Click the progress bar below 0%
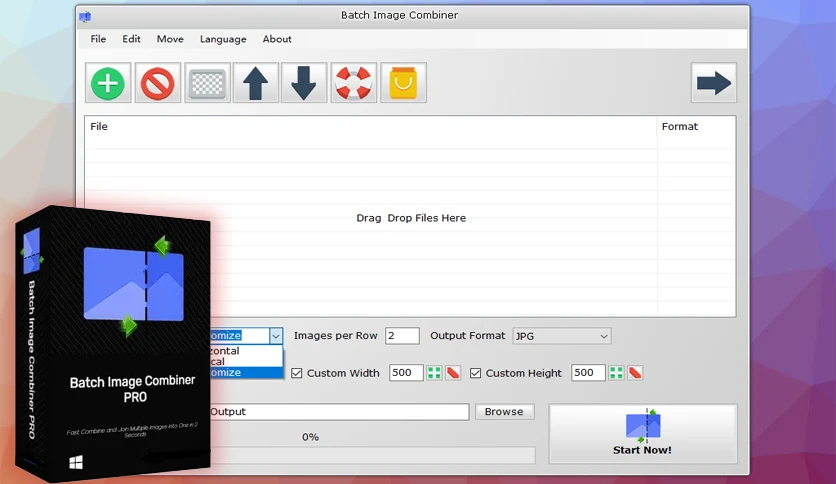836x484 pixels. (373, 455)
